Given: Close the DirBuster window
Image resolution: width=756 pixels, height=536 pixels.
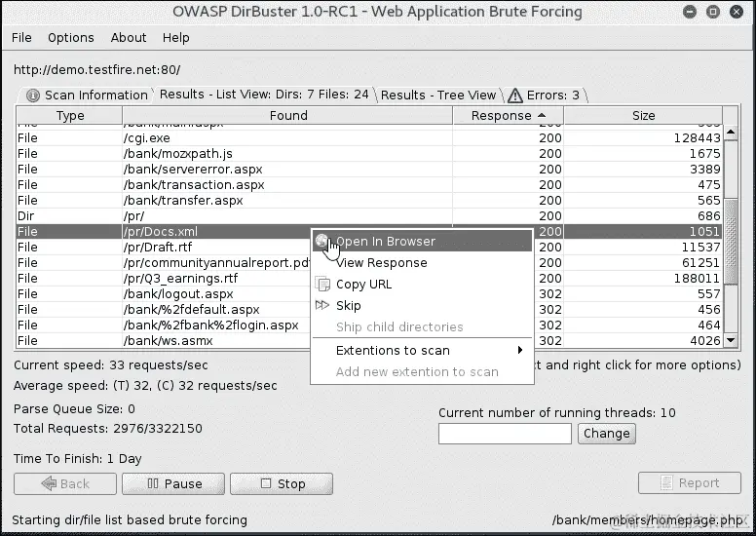Looking at the screenshot, I should point(737,12).
